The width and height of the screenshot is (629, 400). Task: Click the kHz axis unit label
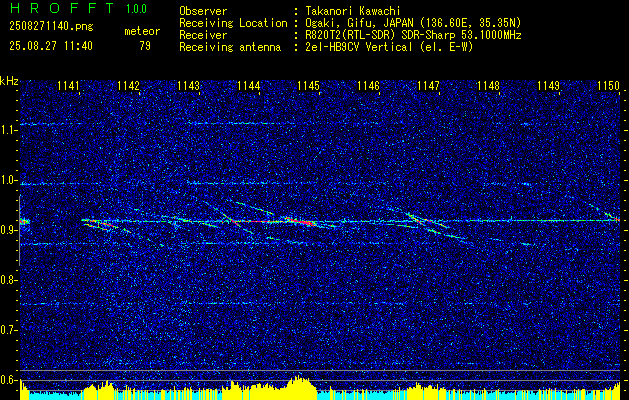[9, 81]
